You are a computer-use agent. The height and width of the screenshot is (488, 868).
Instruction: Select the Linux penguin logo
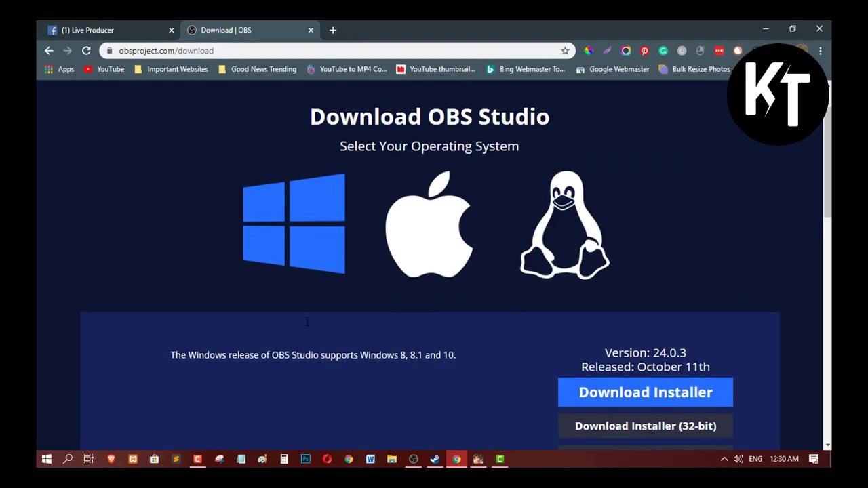(x=565, y=225)
